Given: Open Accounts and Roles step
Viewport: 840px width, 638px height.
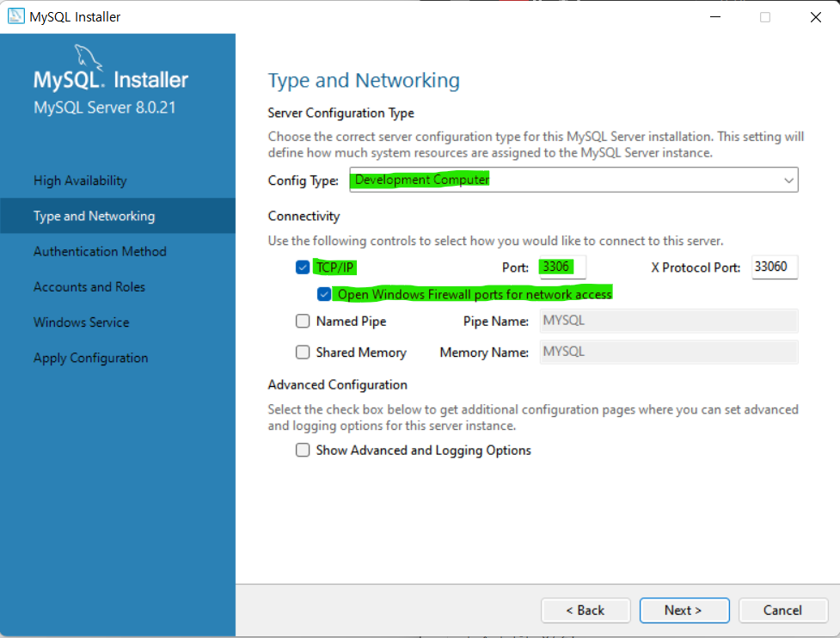Looking at the screenshot, I should [x=89, y=286].
